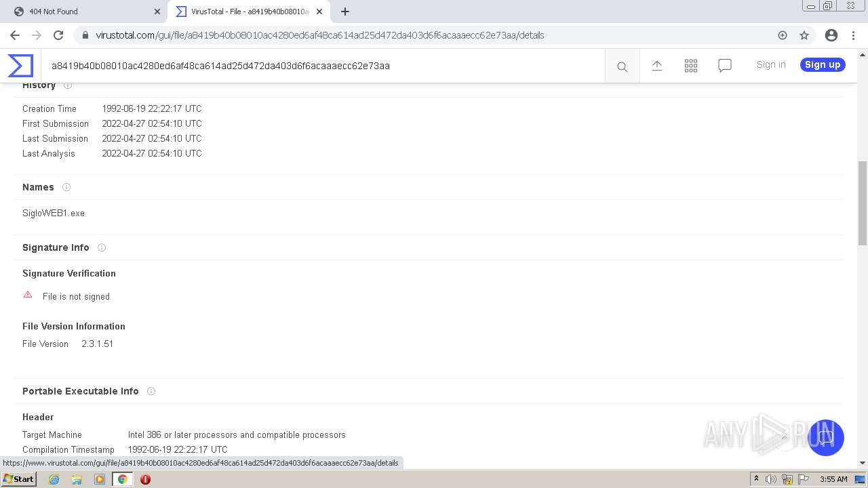
Task: Click the Chrome address bar URL
Action: click(320, 35)
